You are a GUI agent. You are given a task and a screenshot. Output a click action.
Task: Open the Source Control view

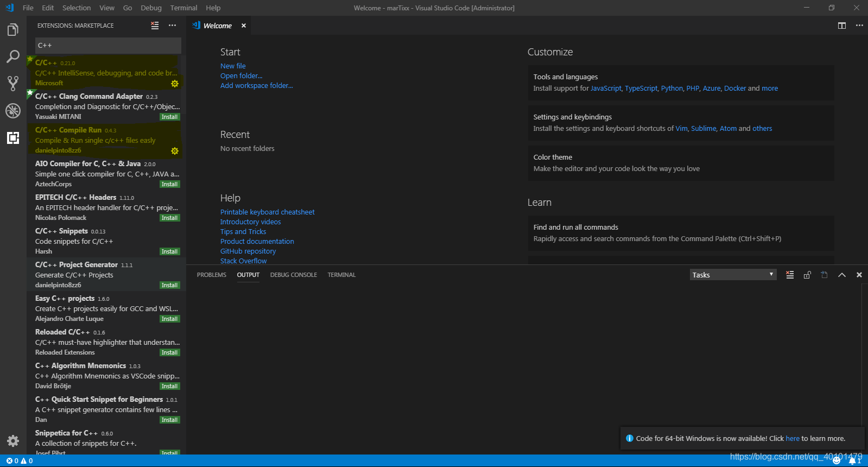(13, 83)
